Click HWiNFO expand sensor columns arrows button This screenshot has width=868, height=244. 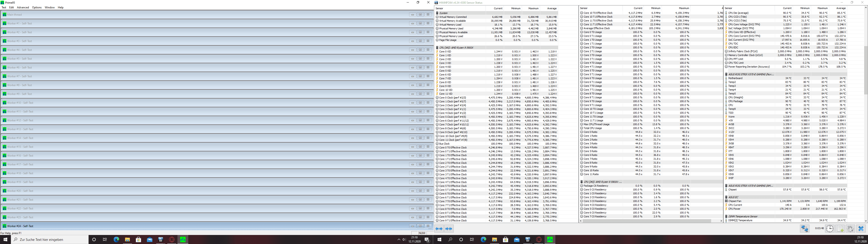pyautogui.click(x=439, y=229)
